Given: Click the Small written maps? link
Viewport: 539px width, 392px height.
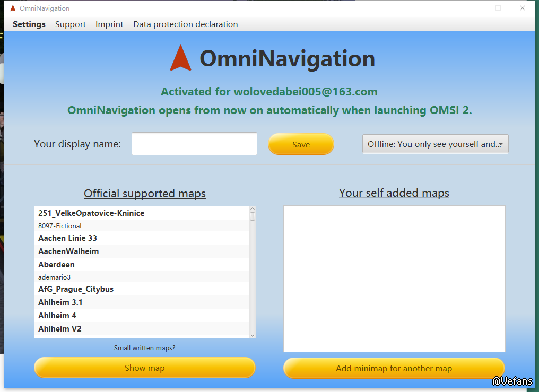Looking at the screenshot, I should [144, 347].
